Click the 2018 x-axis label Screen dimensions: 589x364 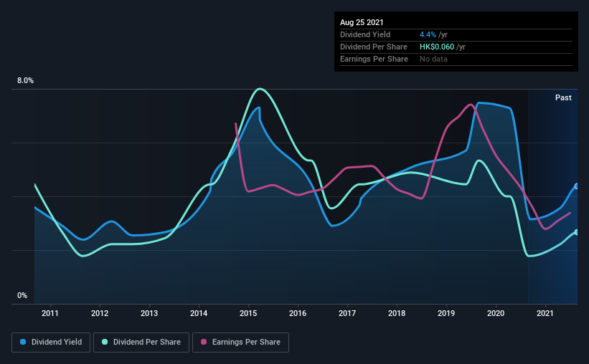(x=397, y=313)
